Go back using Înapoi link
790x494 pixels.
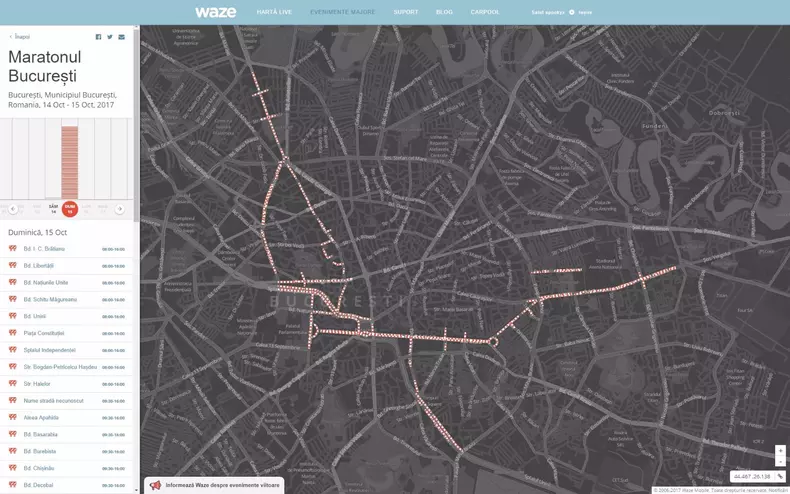pyautogui.click(x=20, y=36)
